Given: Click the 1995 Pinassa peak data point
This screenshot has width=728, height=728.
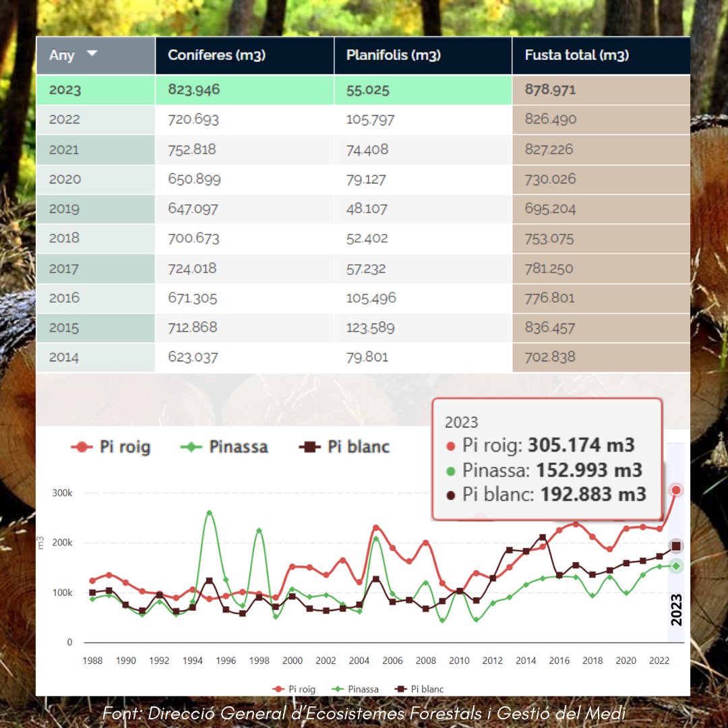Looking at the screenshot, I should [209, 512].
